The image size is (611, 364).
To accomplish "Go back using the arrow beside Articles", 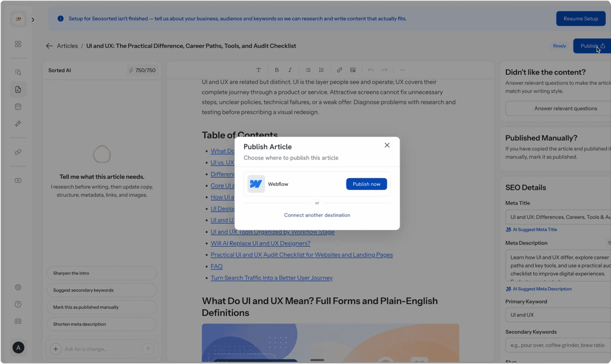I will (49, 46).
